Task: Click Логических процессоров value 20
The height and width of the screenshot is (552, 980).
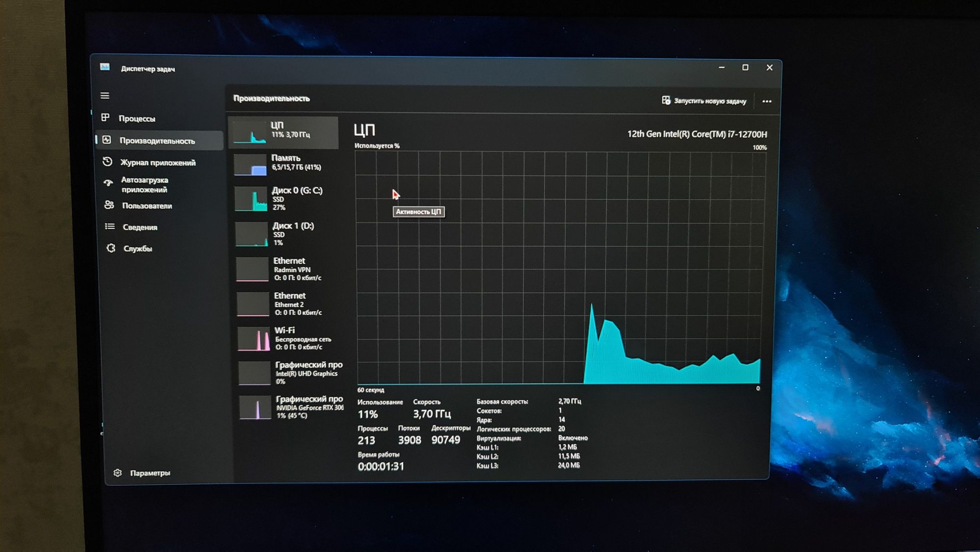Action: click(562, 428)
